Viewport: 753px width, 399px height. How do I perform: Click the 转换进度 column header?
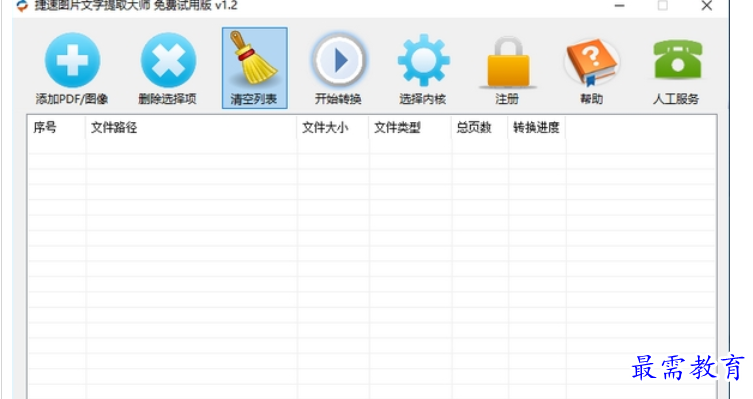point(536,127)
